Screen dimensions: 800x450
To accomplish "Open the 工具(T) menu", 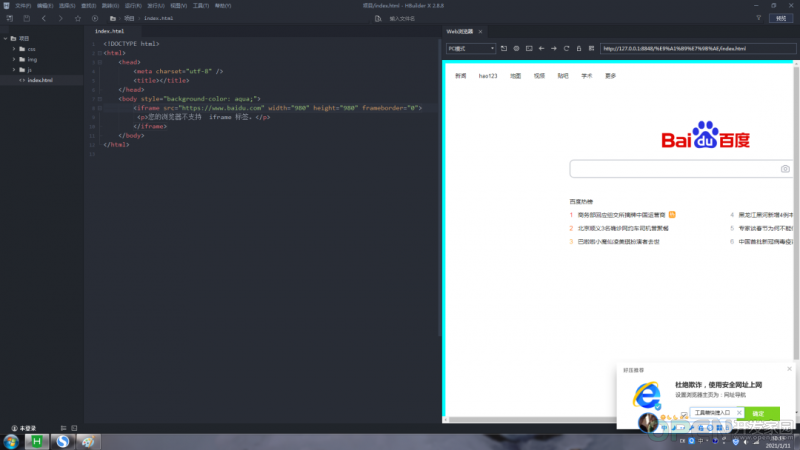I will tap(201, 6).
